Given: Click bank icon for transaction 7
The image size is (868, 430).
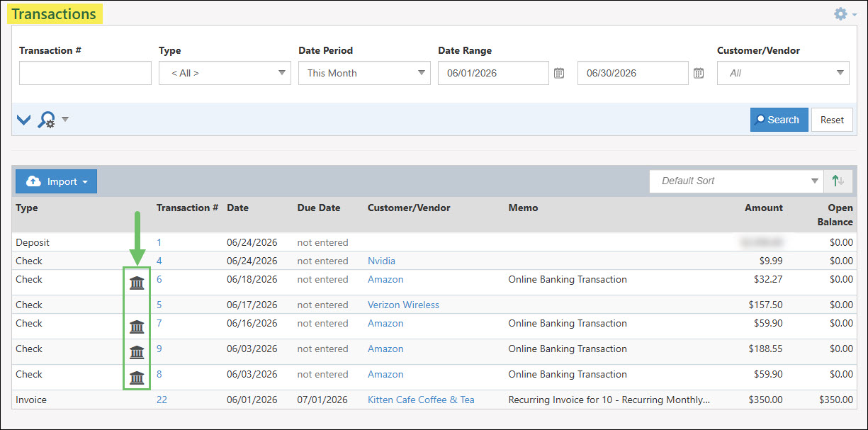Looking at the screenshot, I should click(137, 327).
